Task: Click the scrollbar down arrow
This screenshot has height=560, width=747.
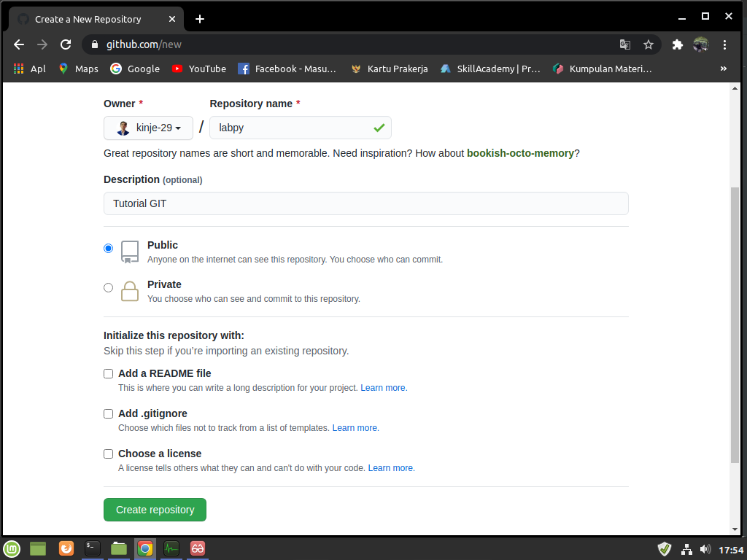Action: point(735,529)
